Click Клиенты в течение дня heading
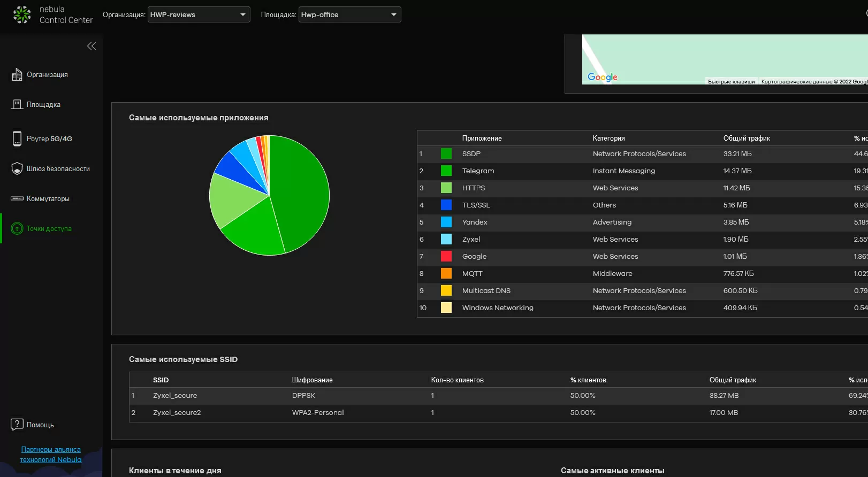The height and width of the screenshot is (477, 868). click(x=174, y=471)
